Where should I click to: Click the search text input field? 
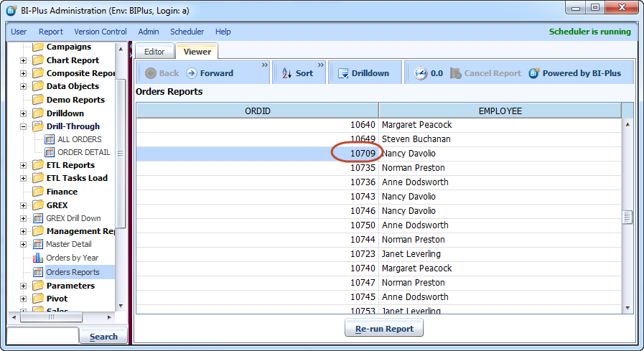(42, 336)
